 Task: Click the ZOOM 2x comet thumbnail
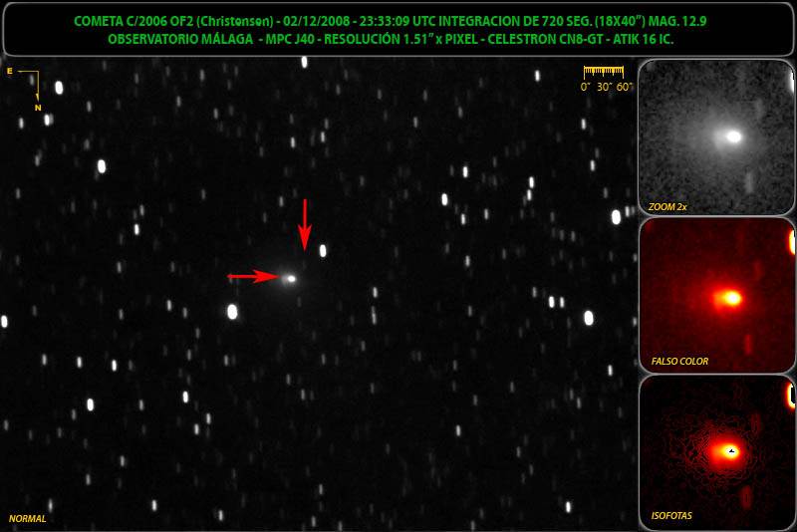tap(715, 137)
